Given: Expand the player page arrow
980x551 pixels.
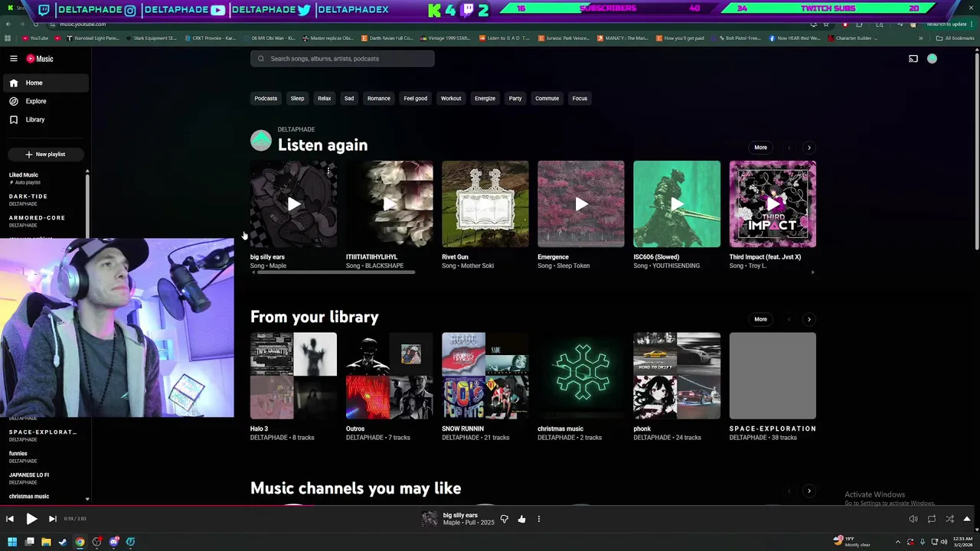Looking at the screenshot, I should click(x=967, y=519).
